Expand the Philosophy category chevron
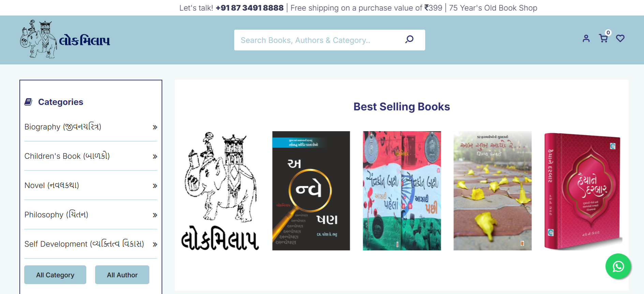 click(x=155, y=215)
